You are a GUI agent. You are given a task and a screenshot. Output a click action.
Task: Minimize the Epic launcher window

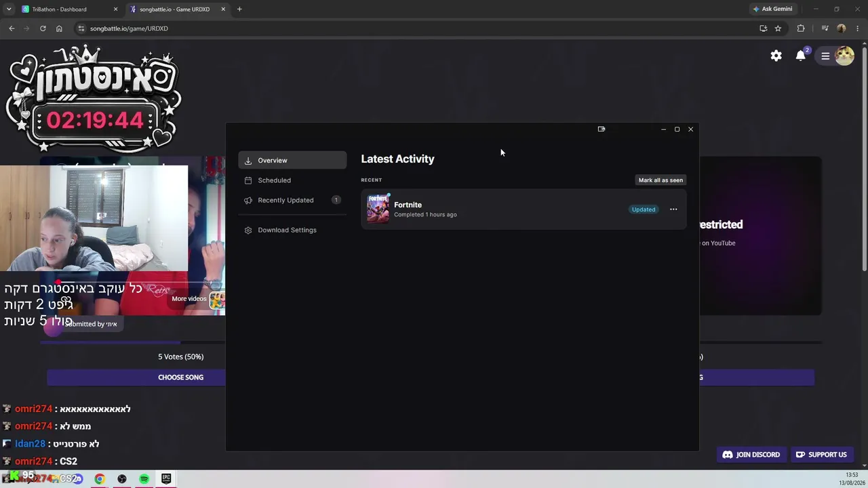[663, 129]
